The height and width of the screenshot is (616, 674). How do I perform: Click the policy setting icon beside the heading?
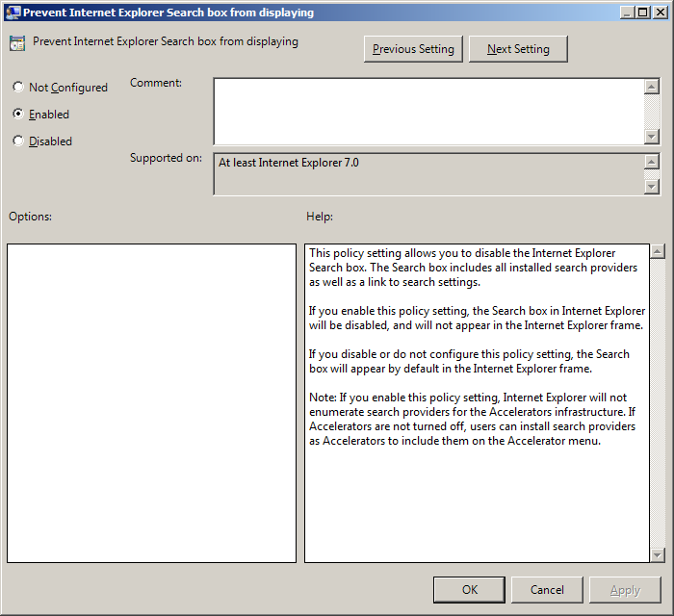(17, 43)
